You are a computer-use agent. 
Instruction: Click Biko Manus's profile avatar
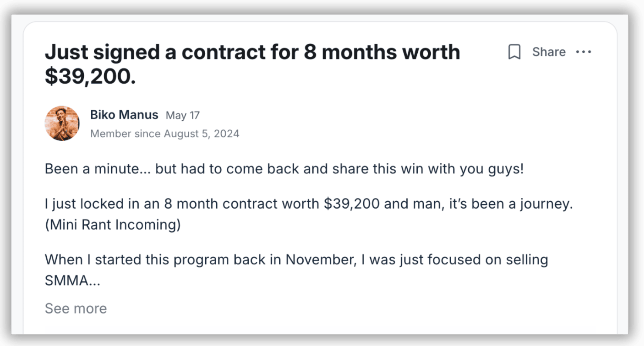click(62, 124)
